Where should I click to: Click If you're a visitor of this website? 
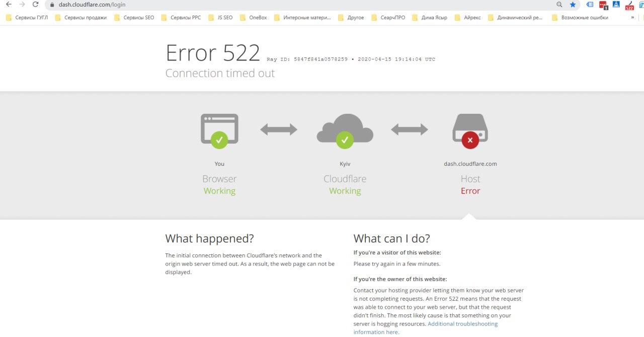(397, 253)
